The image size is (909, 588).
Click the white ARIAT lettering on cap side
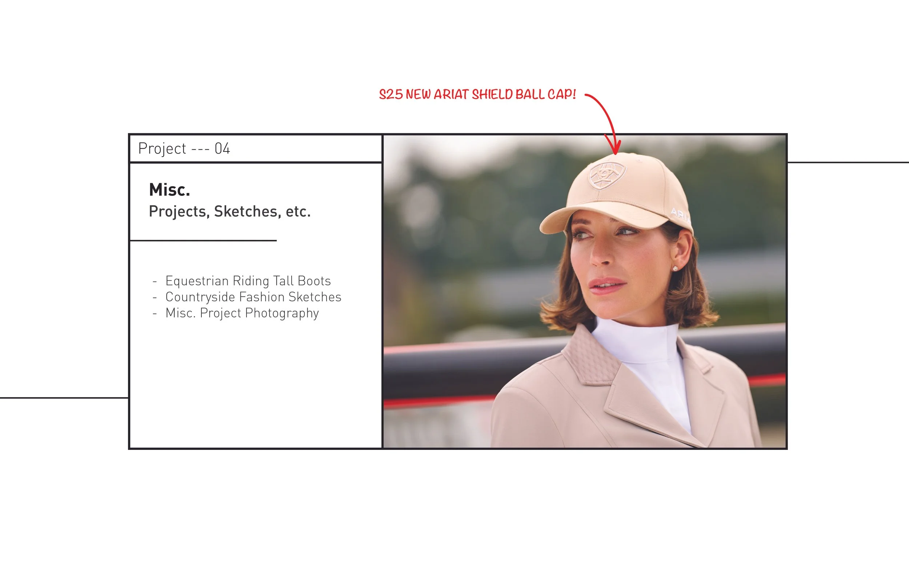point(680,215)
